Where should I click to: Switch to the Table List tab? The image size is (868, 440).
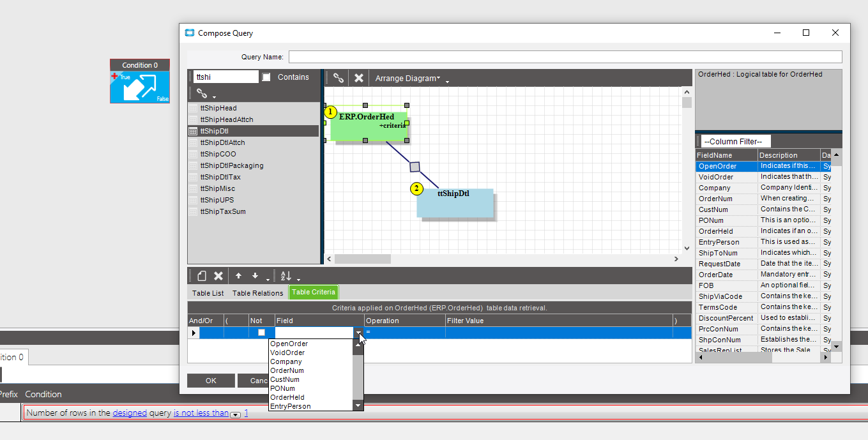coord(208,293)
